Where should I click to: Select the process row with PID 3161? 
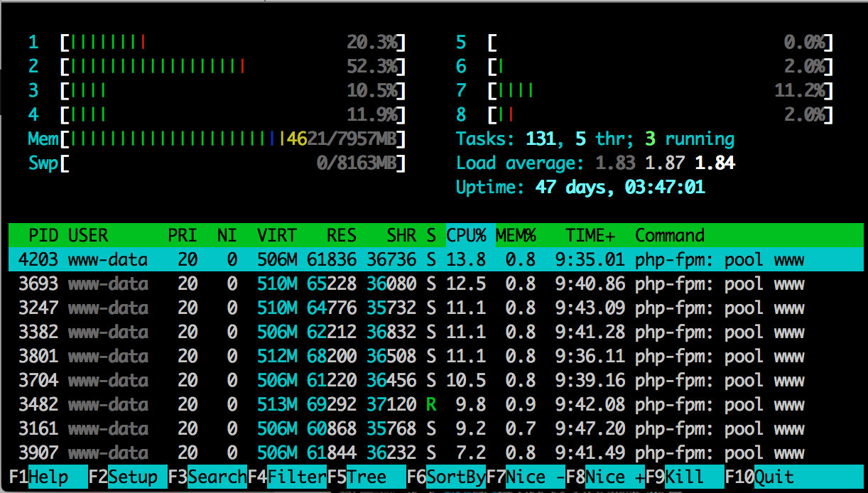click(436, 428)
